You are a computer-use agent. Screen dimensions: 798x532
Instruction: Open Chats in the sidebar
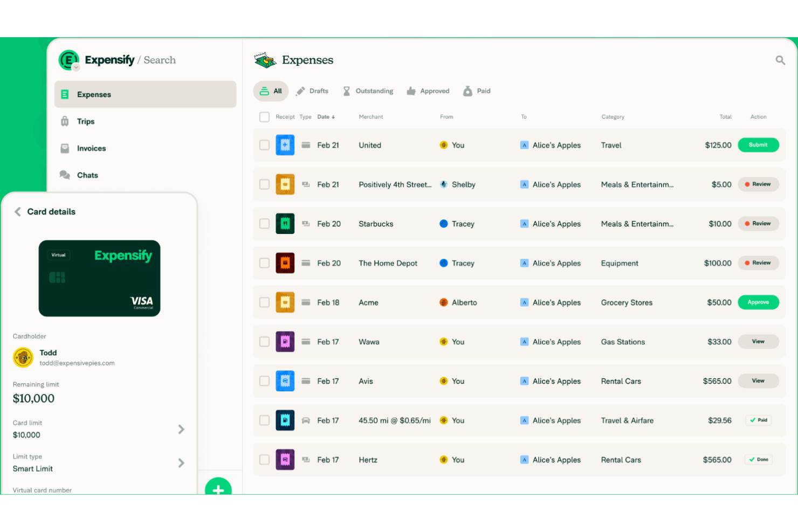click(87, 175)
